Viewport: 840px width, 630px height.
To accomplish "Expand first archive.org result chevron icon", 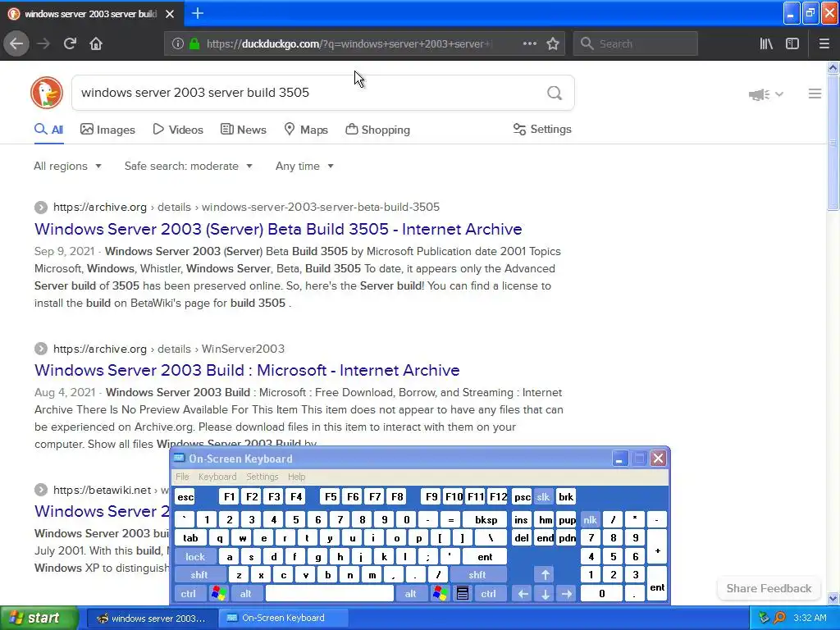I will [x=41, y=208].
